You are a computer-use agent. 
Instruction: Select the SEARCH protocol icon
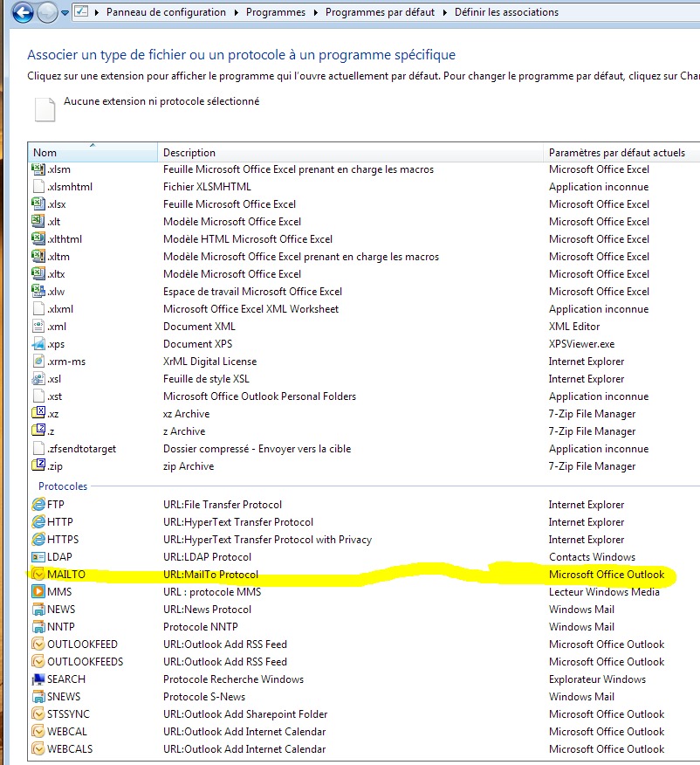click(x=38, y=679)
